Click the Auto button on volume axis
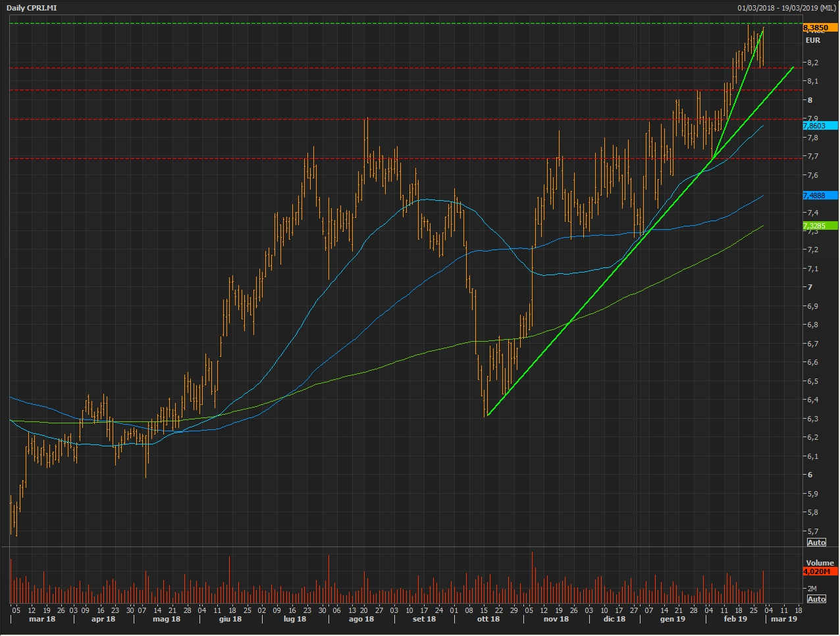840x636 pixels. point(816,599)
